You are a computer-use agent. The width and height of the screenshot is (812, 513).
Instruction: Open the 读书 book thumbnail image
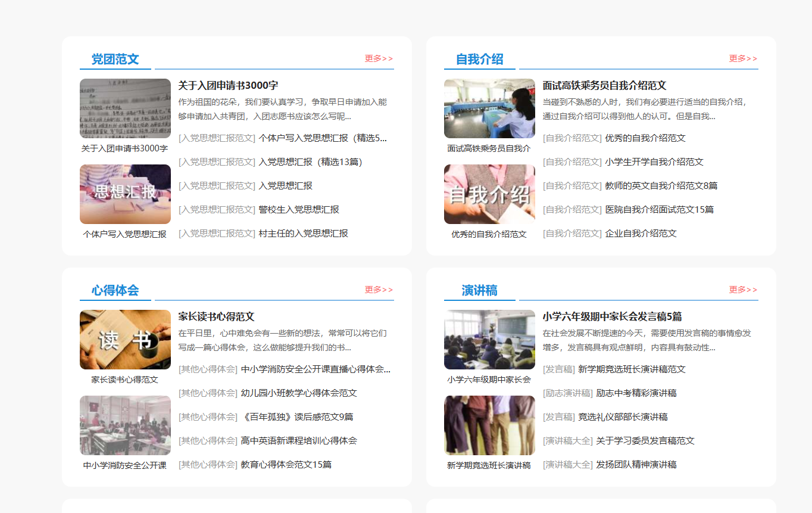(x=125, y=340)
